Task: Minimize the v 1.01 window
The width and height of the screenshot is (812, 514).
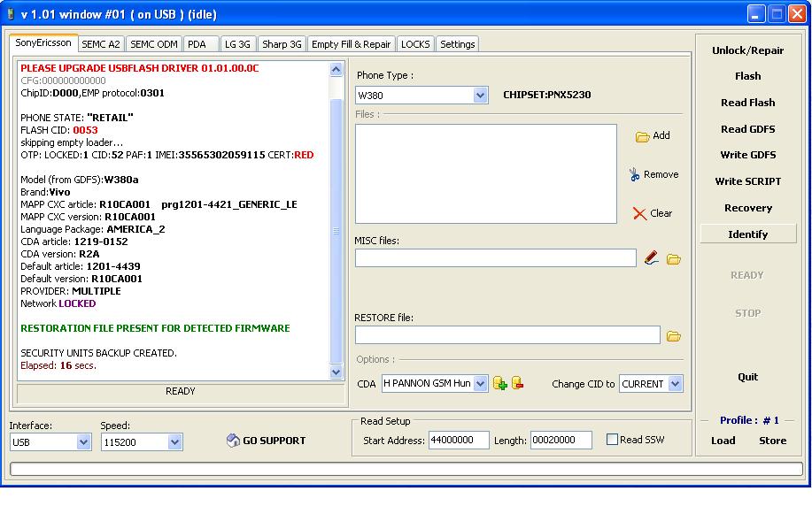Action: click(x=756, y=14)
